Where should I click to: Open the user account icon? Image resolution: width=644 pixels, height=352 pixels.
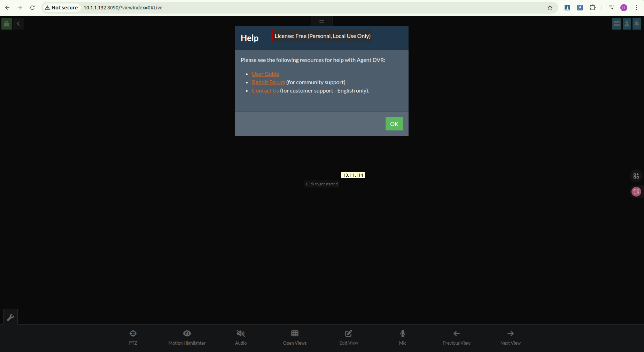627,24
